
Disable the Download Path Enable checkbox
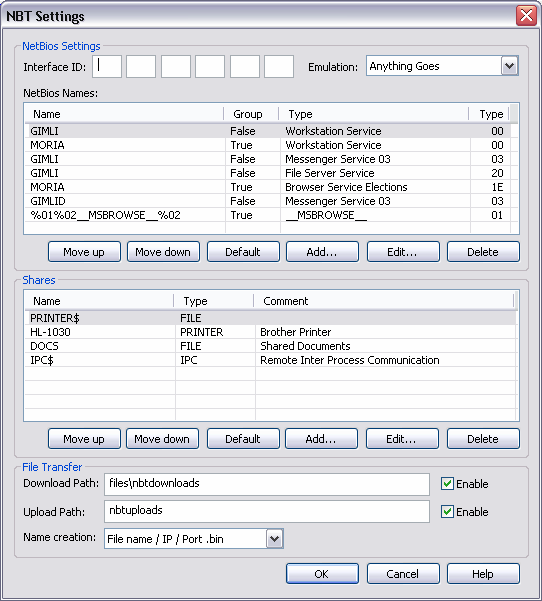(x=447, y=484)
